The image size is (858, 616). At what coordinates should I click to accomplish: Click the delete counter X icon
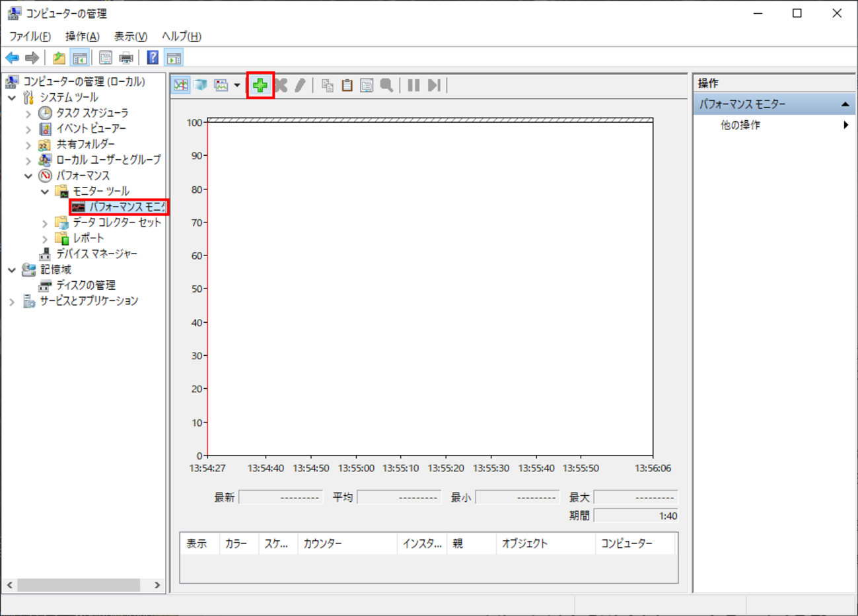coord(281,85)
